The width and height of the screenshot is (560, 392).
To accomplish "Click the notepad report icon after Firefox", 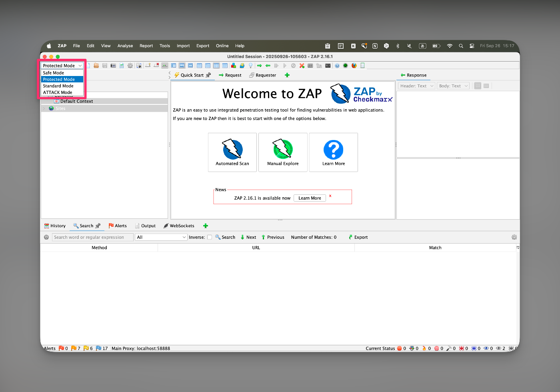I will (x=362, y=66).
